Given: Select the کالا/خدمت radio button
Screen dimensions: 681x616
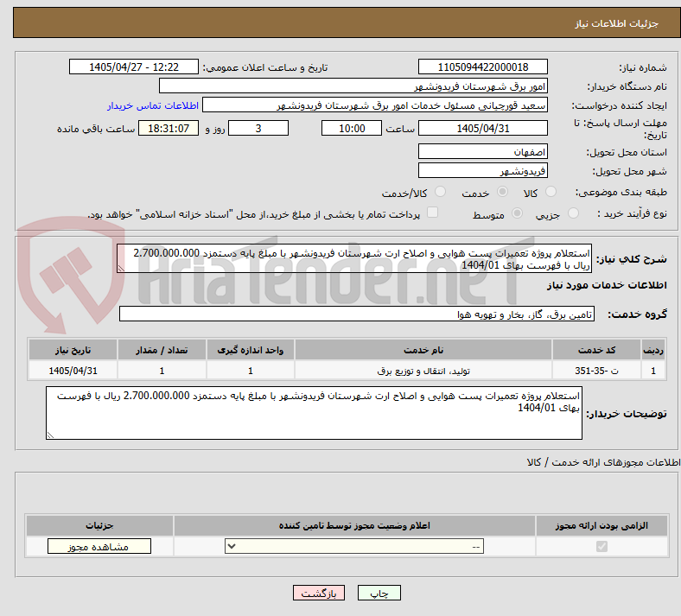Looking at the screenshot, I should coord(440,192).
